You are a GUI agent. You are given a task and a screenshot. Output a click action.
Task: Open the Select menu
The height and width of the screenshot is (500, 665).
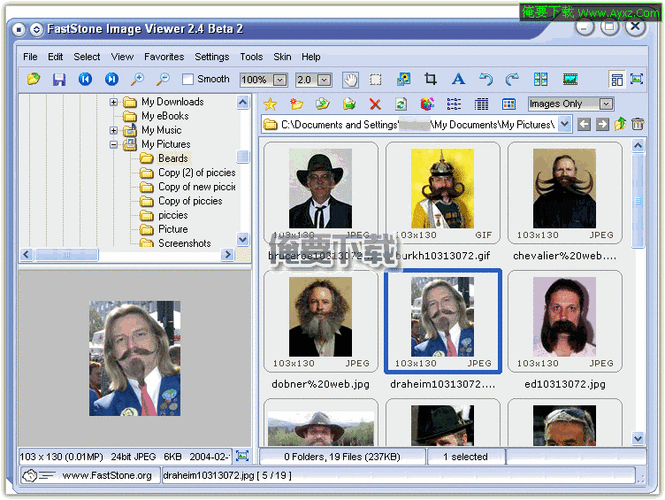87,57
